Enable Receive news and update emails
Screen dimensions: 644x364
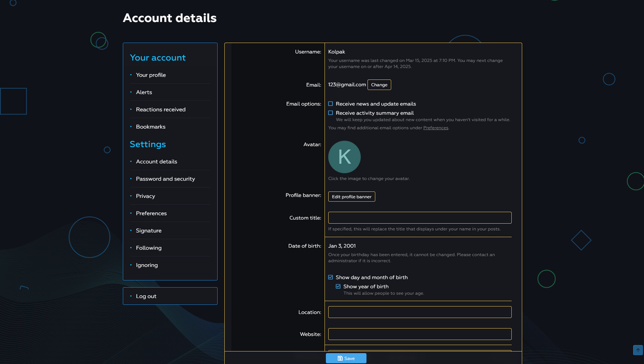click(331, 104)
